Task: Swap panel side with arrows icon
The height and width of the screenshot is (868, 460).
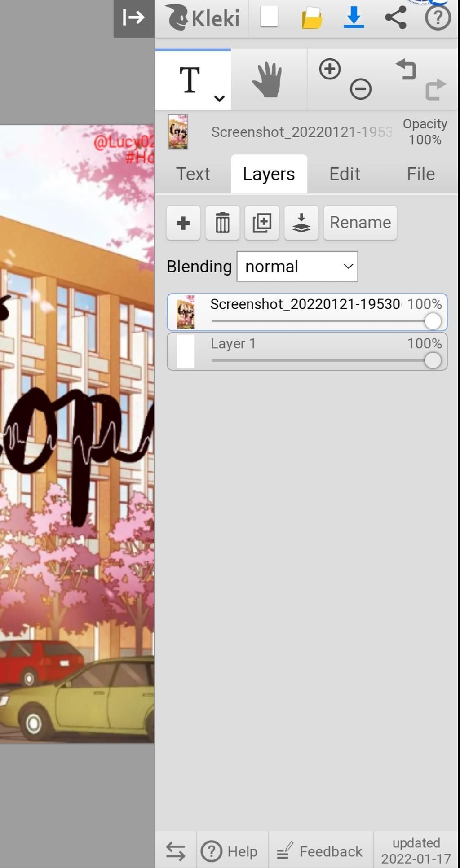Action: (x=176, y=851)
